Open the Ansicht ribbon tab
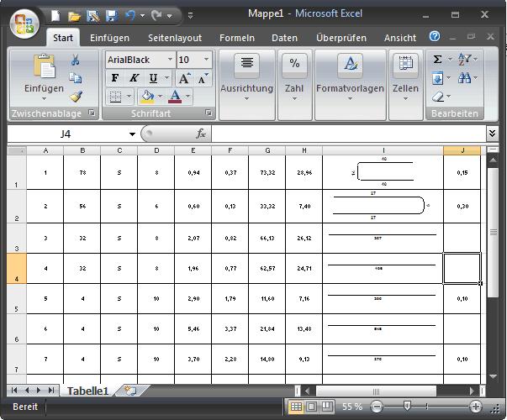The height and width of the screenshot is (420, 507). tap(400, 38)
